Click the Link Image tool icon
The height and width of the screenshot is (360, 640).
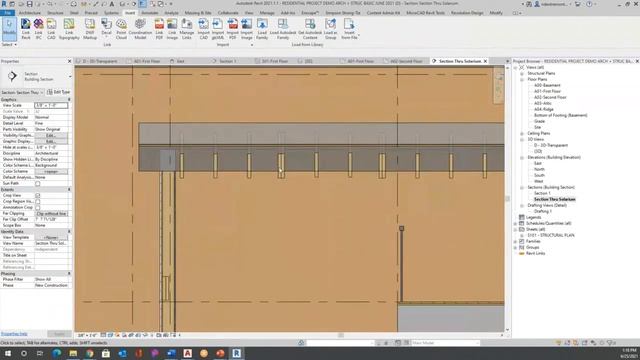coord(172,24)
